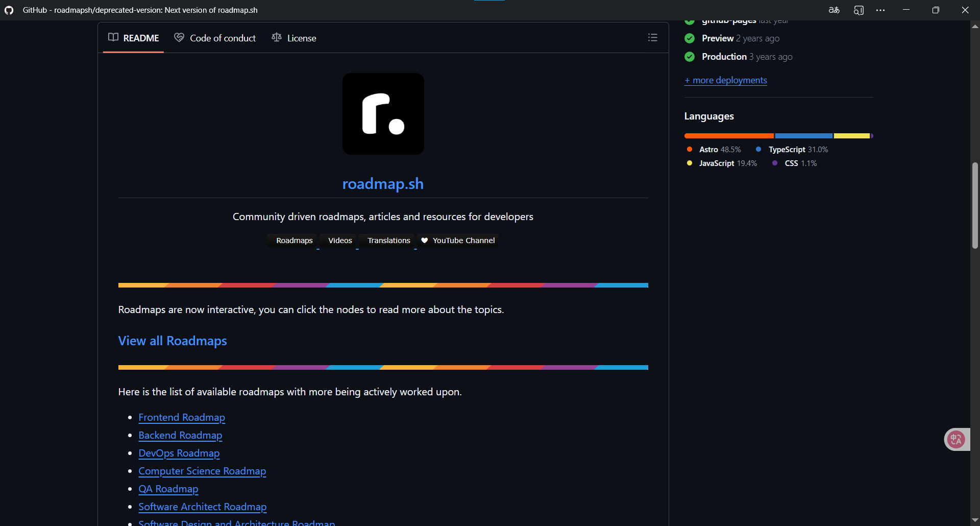Open the README outline list icon
The width and height of the screenshot is (980, 526).
[x=652, y=38]
